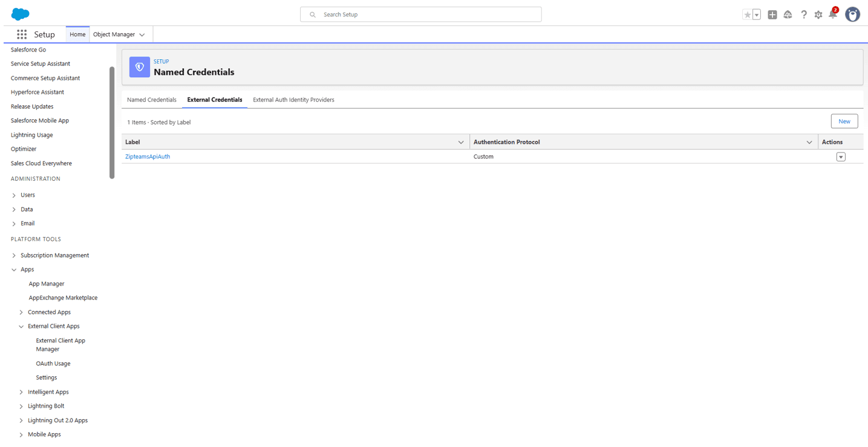
Task: Expand Intelligent Apps
Action: click(x=21, y=393)
